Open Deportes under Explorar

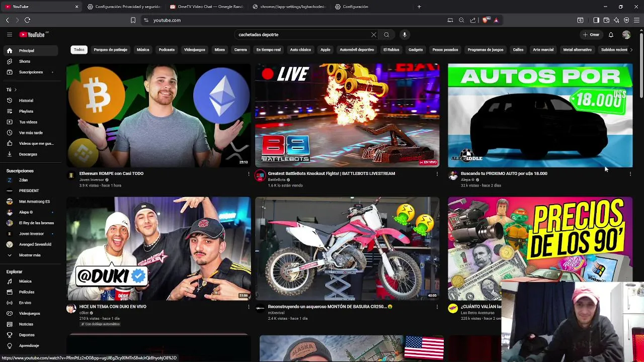tap(30, 335)
